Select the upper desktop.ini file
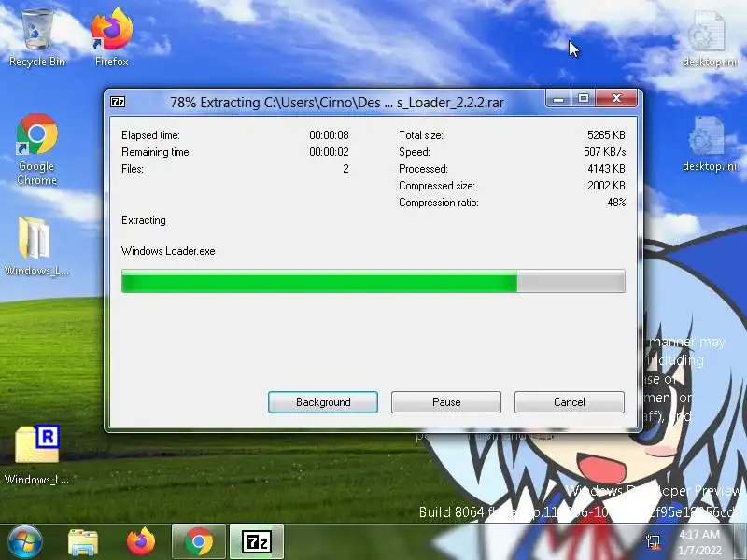The image size is (747, 560). [709, 40]
